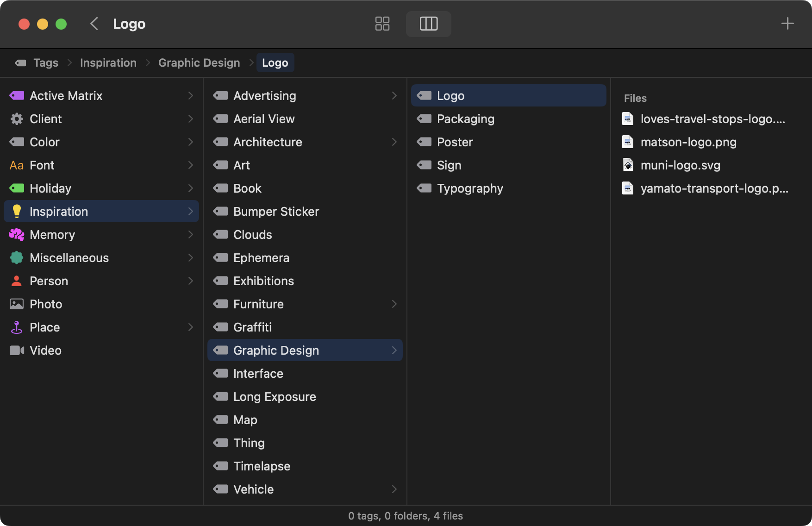Viewport: 812px width, 526px height.
Task: Click the Memory brain icon
Action: pos(17,234)
